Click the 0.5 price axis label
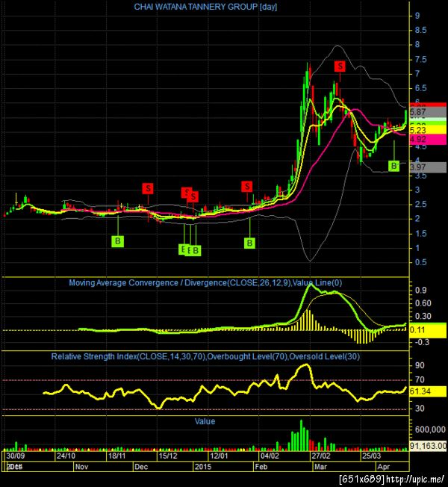This screenshot has width=448, height=487. (x=420, y=262)
